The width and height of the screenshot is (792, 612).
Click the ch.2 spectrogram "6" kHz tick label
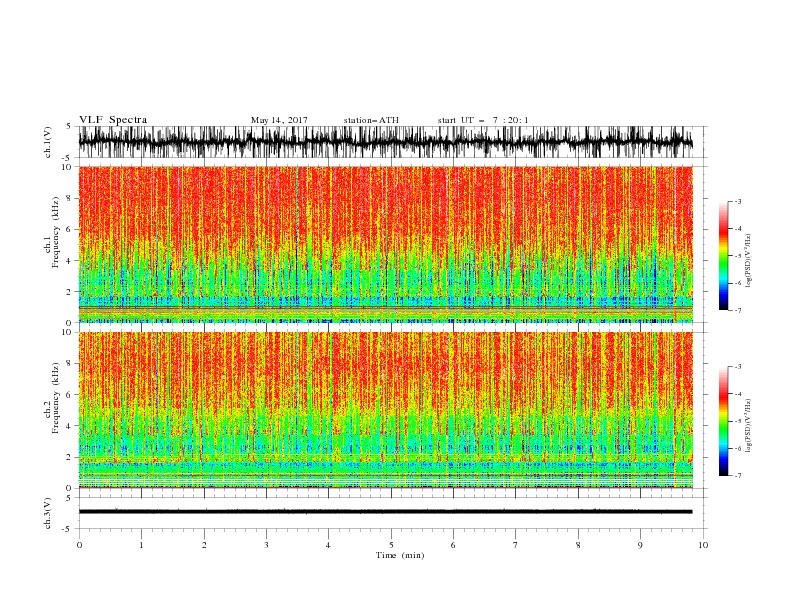[x=70, y=395]
